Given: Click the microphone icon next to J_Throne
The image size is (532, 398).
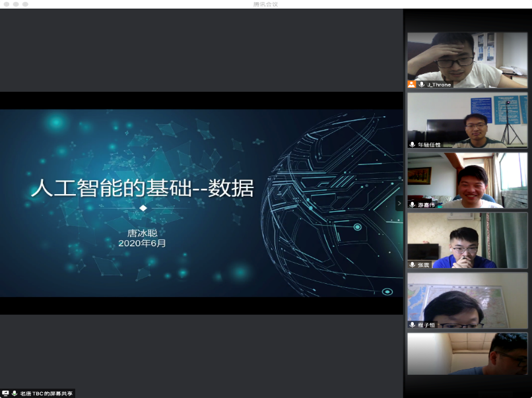Looking at the screenshot, I should coord(421,84).
